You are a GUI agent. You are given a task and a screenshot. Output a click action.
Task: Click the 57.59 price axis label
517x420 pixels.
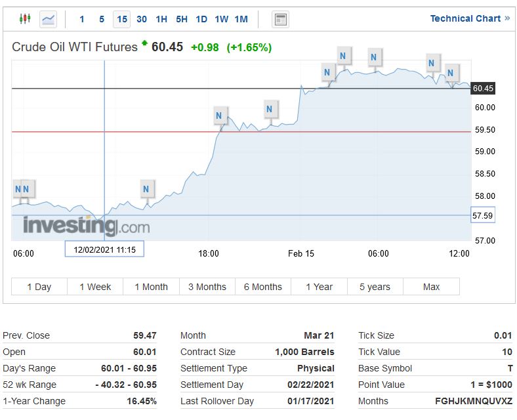point(482,215)
